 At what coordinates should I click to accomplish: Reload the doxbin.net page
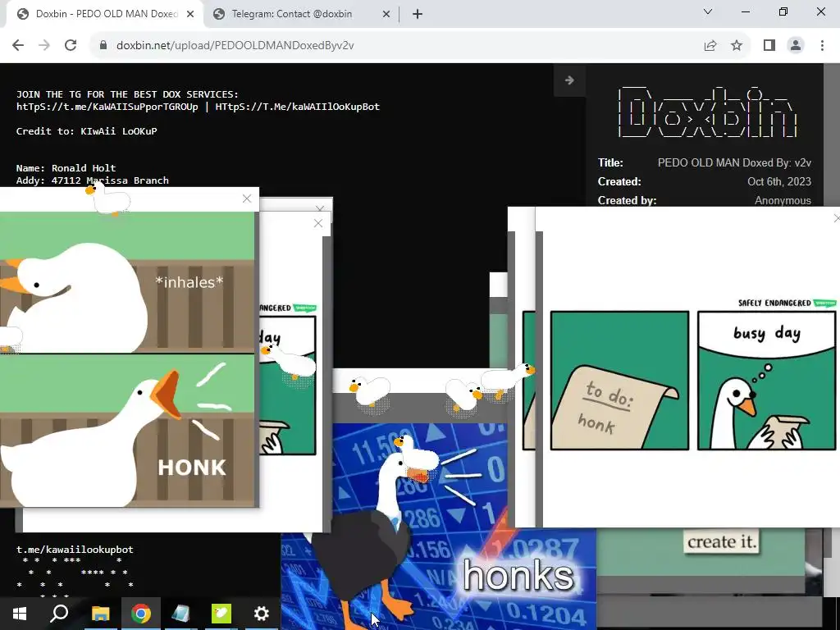tap(71, 46)
